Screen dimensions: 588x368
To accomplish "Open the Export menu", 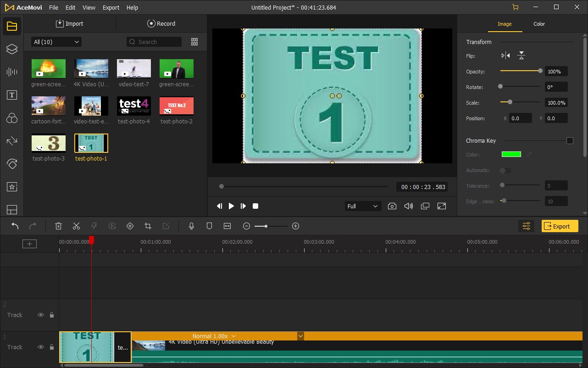I will point(111,8).
